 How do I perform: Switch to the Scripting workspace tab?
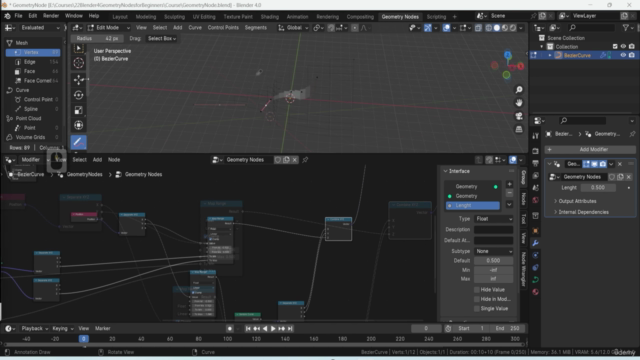(x=436, y=17)
